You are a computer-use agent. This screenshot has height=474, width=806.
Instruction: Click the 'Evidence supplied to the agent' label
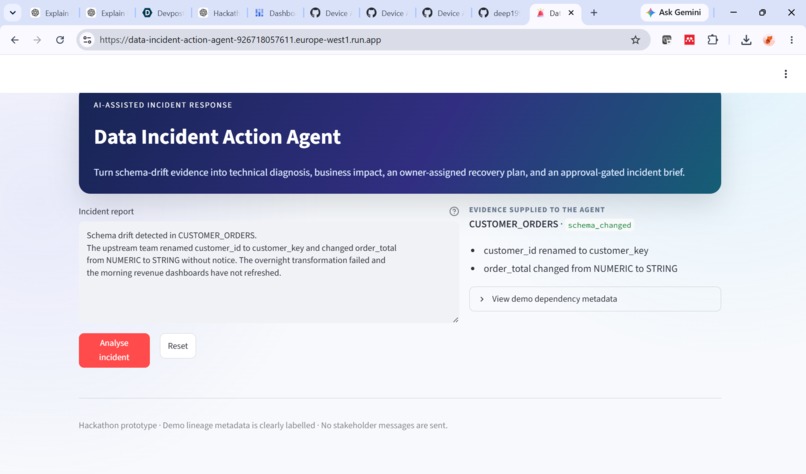click(537, 210)
